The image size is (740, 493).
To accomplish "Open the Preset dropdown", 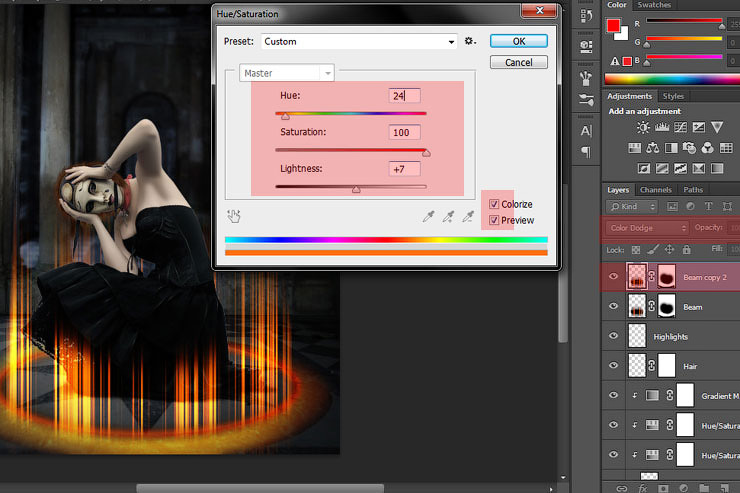I will coord(358,42).
